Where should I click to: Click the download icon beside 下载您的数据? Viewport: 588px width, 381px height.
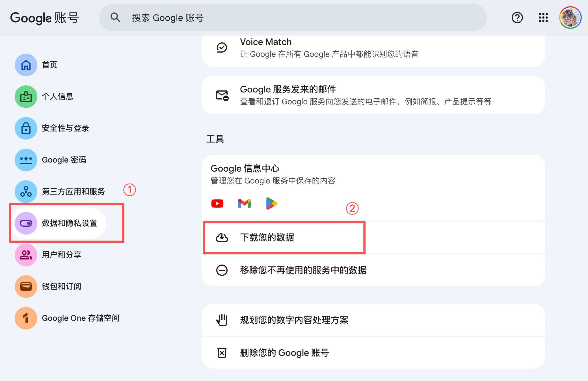(x=222, y=238)
